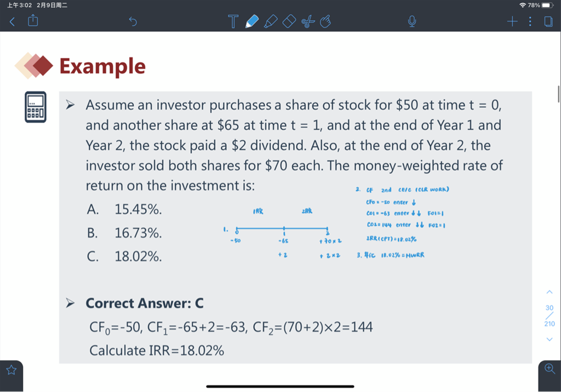This screenshot has width=561, height=392.
Task: Open the page view icon
Action: pos(548,21)
